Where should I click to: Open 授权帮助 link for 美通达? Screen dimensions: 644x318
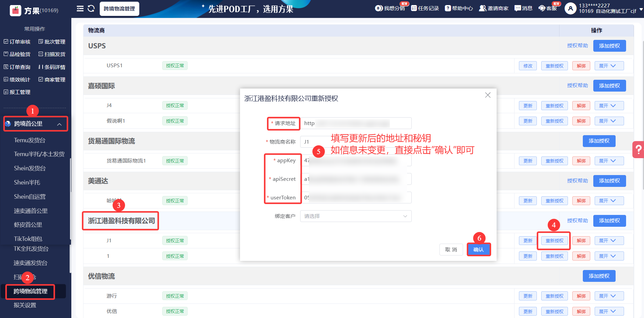(577, 181)
